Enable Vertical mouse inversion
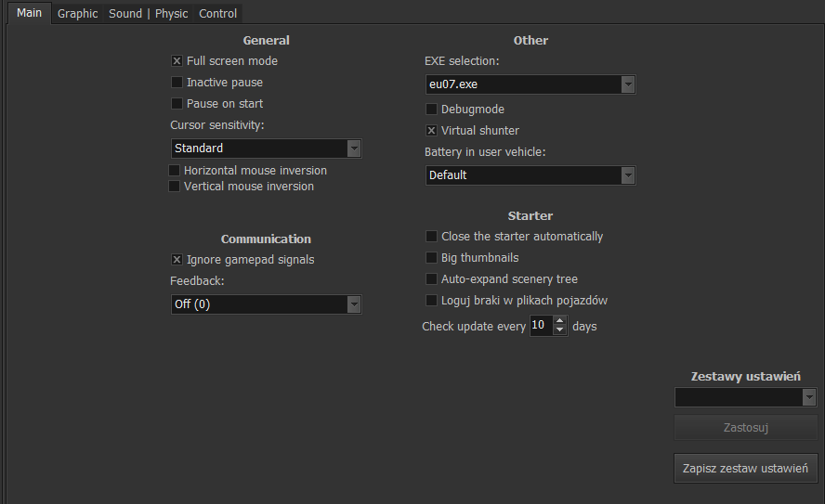This screenshot has height=504, width=825. point(175,187)
